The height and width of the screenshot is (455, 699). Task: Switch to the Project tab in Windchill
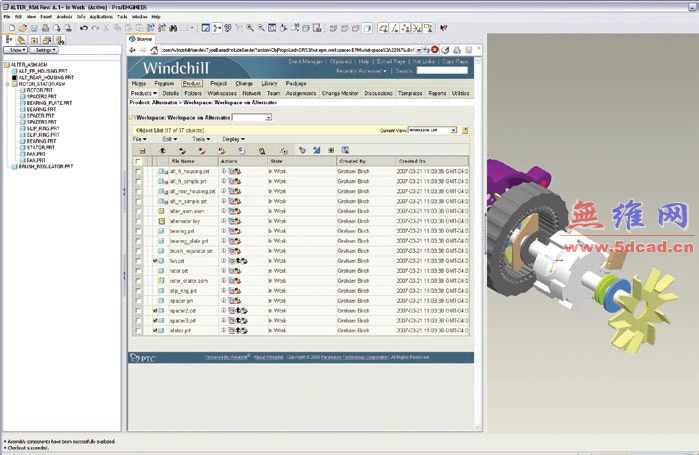(x=218, y=83)
